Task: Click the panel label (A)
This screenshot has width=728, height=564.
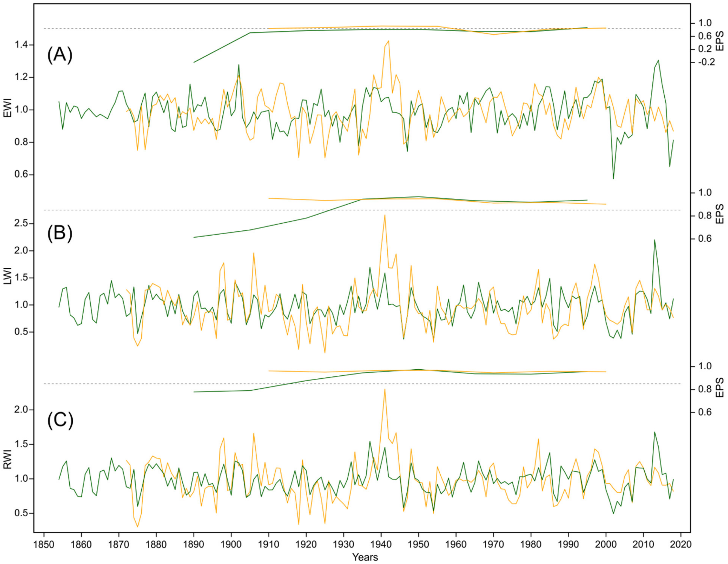Action: coord(60,55)
